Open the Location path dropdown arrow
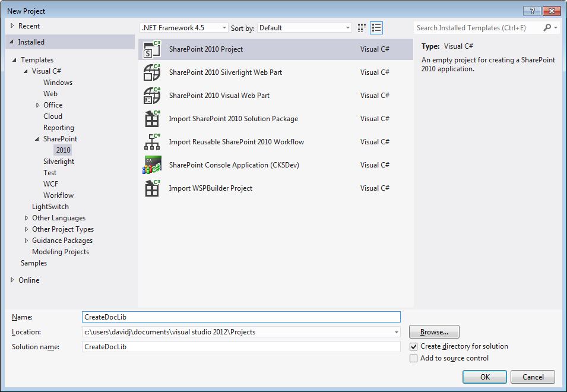This screenshot has height=392, width=567. click(397, 332)
